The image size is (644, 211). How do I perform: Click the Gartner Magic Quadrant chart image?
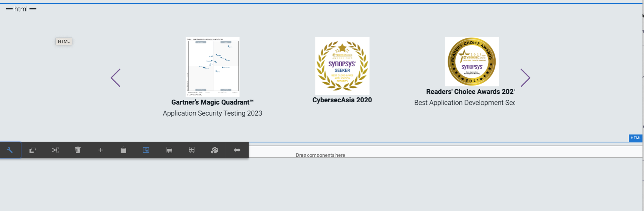[213, 67]
